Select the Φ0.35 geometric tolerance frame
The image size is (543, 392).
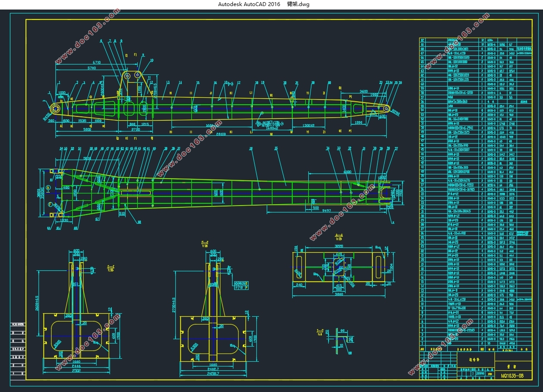click(241, 283)
